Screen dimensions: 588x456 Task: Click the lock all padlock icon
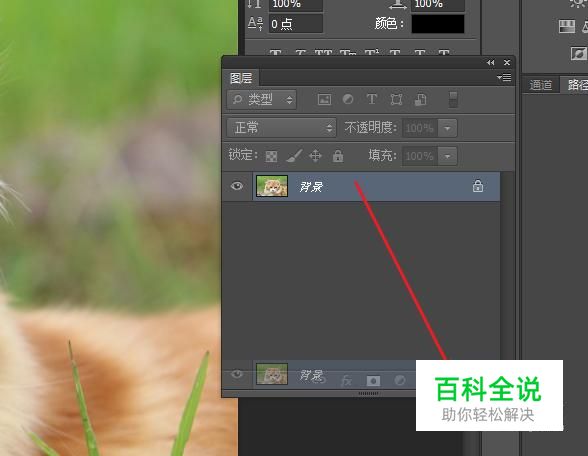[x=338, y=156]
